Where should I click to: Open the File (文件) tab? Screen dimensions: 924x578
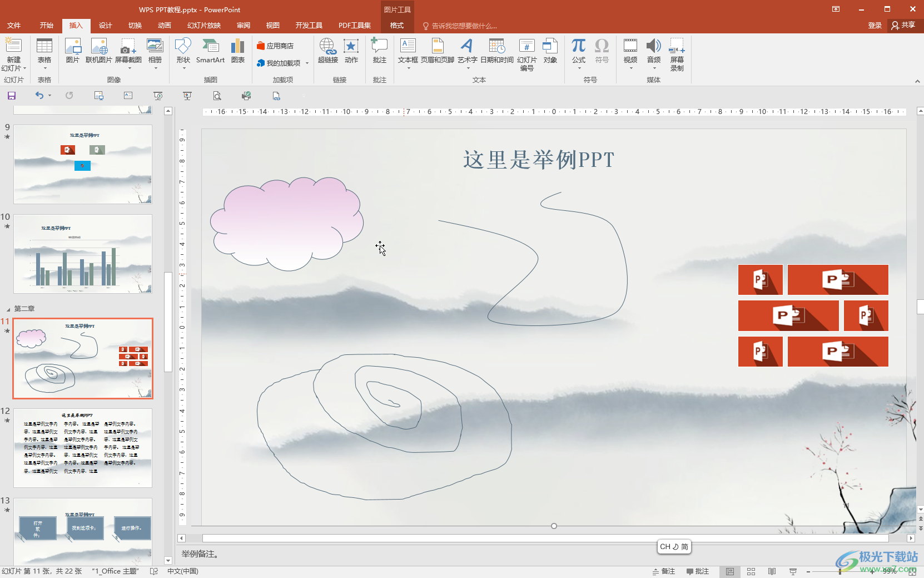pyautogui.click(x=14, y=26)
